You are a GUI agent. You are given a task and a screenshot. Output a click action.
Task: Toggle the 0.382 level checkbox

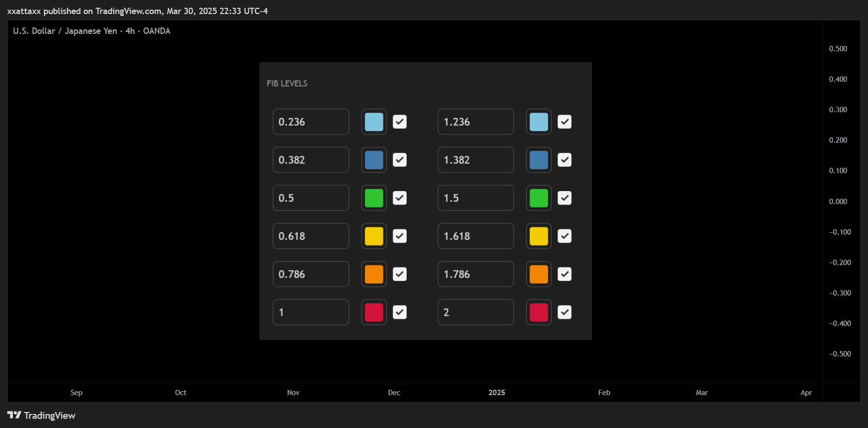(x=399, y=160)
